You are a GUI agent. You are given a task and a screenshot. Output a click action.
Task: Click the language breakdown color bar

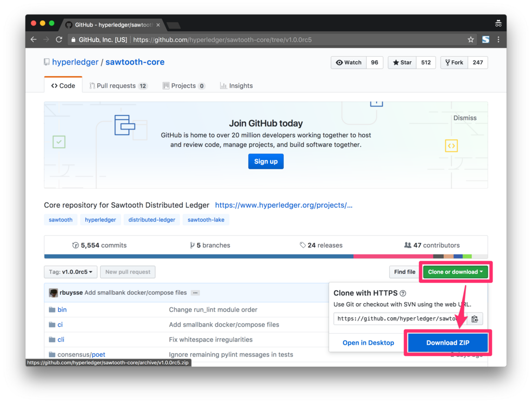click(266, 256)
